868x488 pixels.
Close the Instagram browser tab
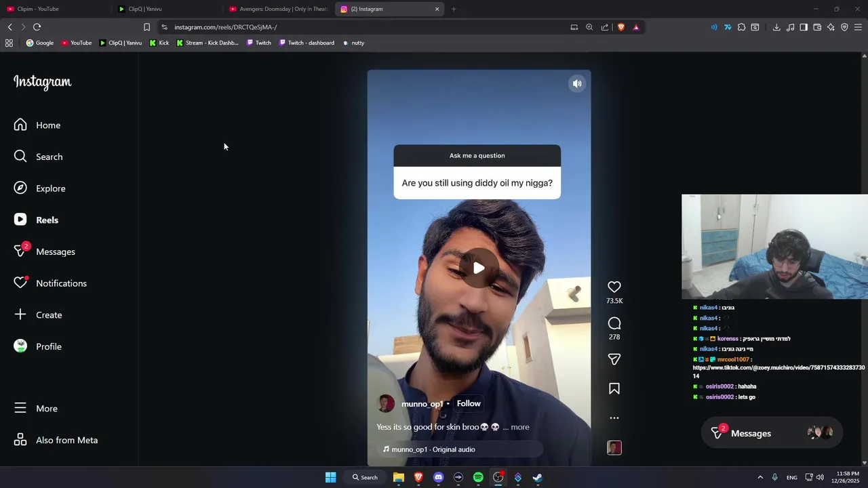[437, 9]
